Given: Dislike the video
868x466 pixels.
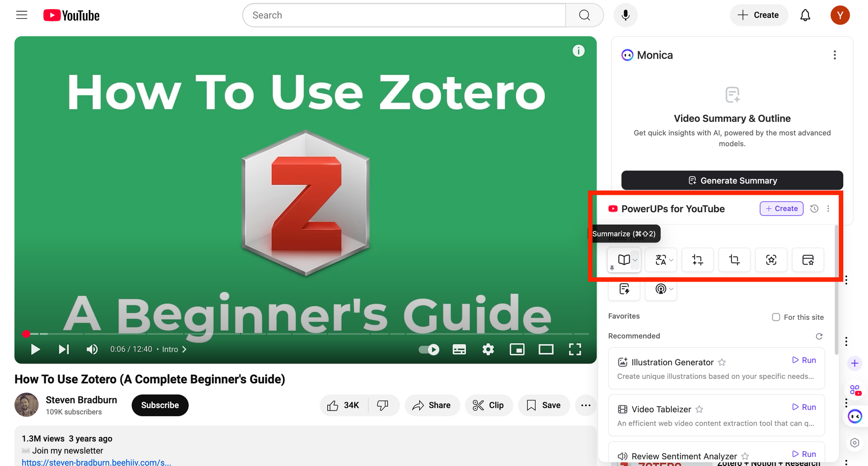Looking at the screenshot, I should point(383,405).
